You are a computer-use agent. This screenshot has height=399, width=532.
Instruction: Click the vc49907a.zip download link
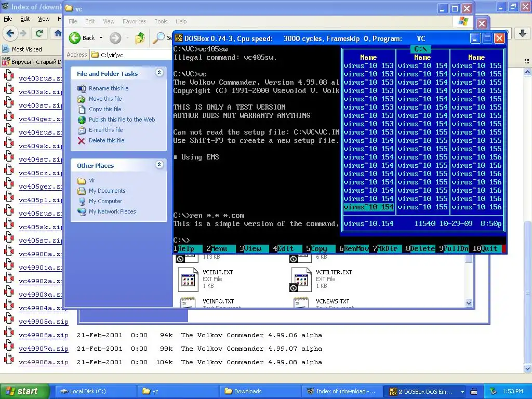[x=44, y=349]
